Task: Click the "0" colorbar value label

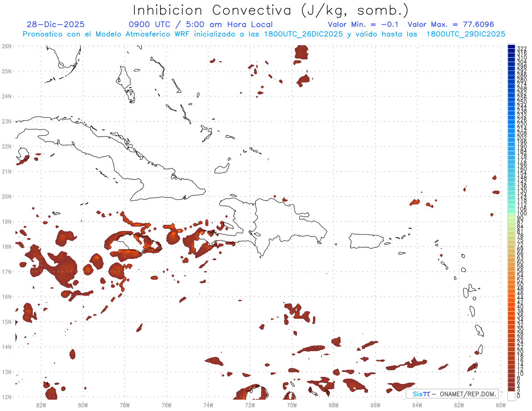Action: coord(518,396)
